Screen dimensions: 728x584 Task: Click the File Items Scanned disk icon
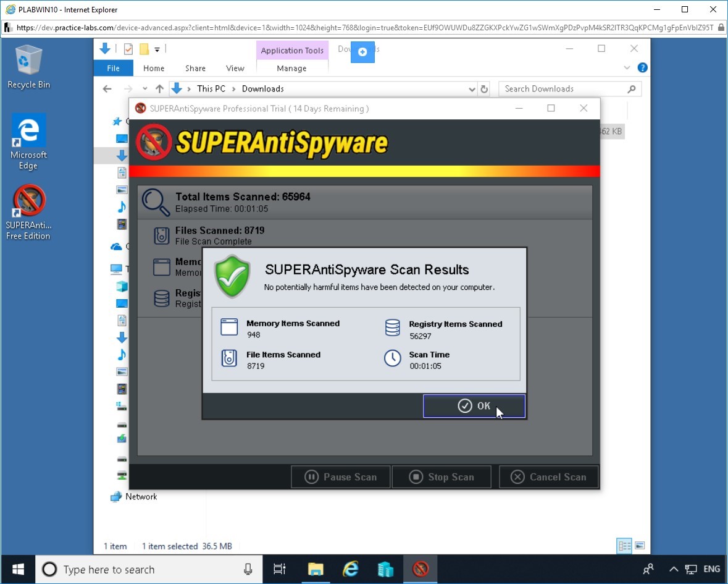229,358
